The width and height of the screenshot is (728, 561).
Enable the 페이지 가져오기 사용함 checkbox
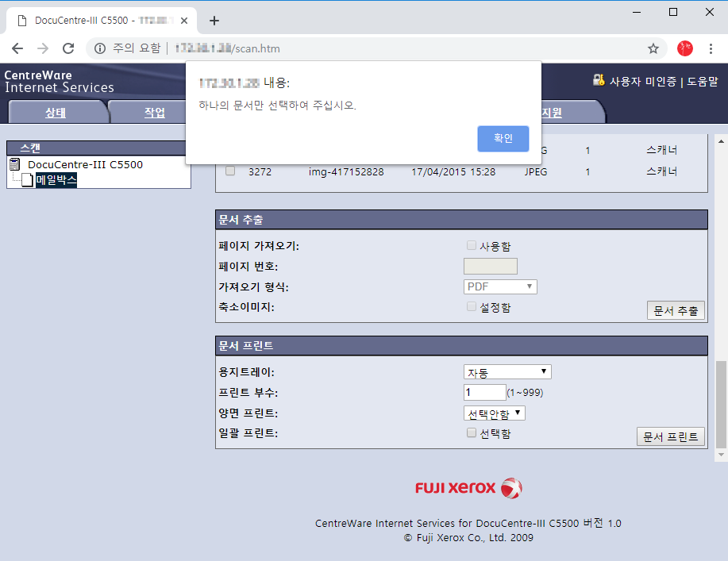point(472,245)
